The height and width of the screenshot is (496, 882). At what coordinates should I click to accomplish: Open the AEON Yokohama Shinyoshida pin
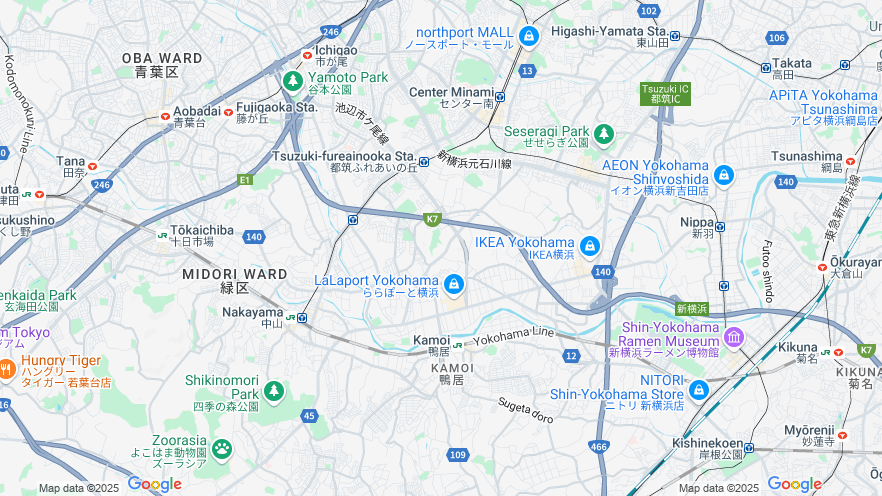724,175
